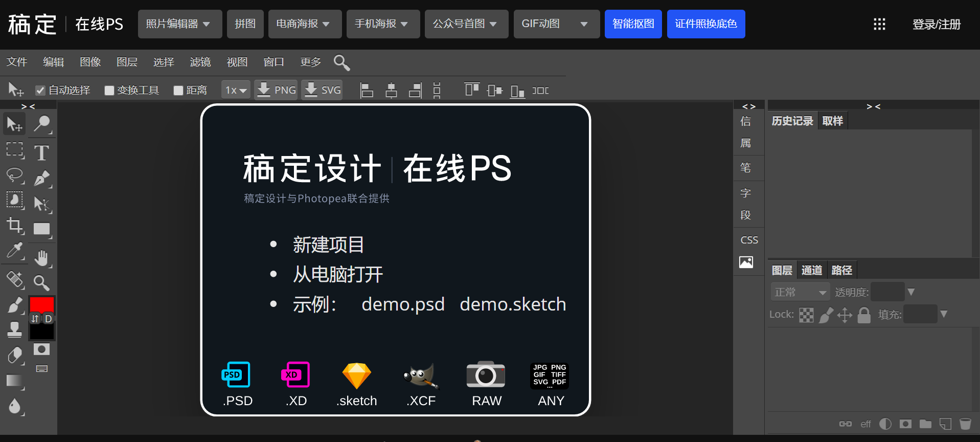Select the Type tool
980x442 pixels.
click(x=41, y=152)
